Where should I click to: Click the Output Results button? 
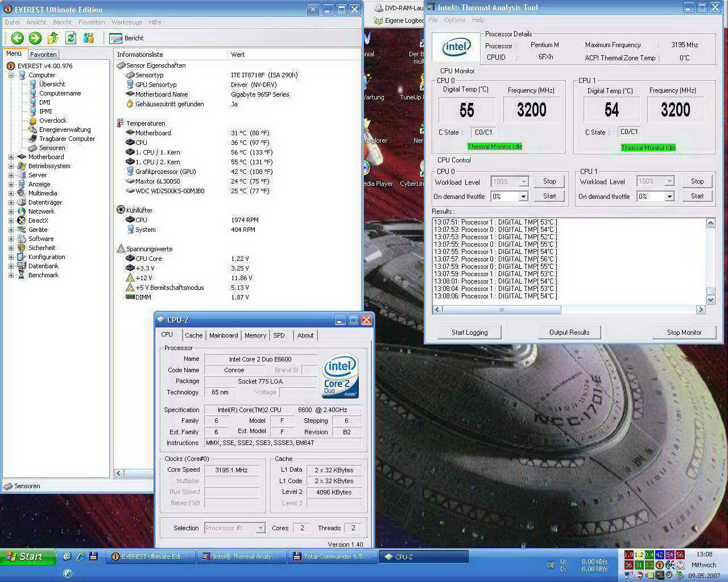tap(569, 332)
